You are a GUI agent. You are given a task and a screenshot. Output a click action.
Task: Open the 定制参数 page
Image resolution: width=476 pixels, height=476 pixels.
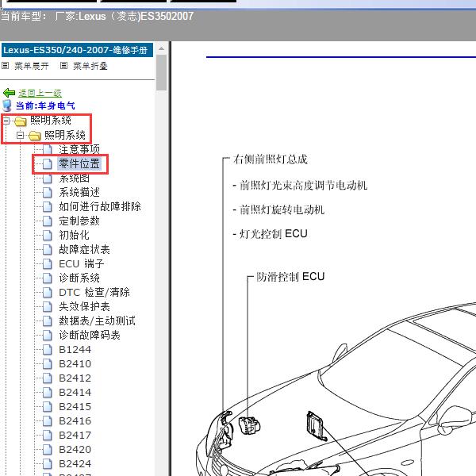[x=79, y=221]
